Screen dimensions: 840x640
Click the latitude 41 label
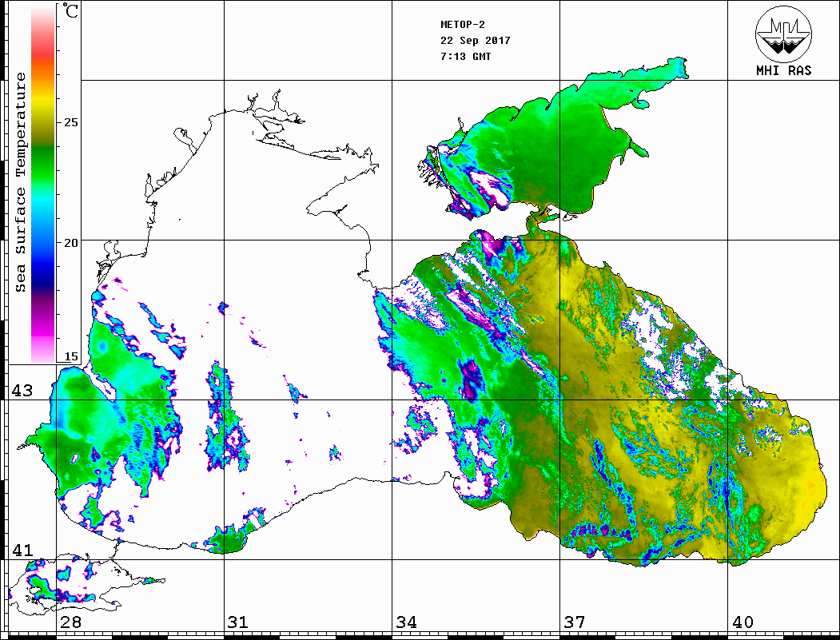pyautogui.click(x=21, y=551)
